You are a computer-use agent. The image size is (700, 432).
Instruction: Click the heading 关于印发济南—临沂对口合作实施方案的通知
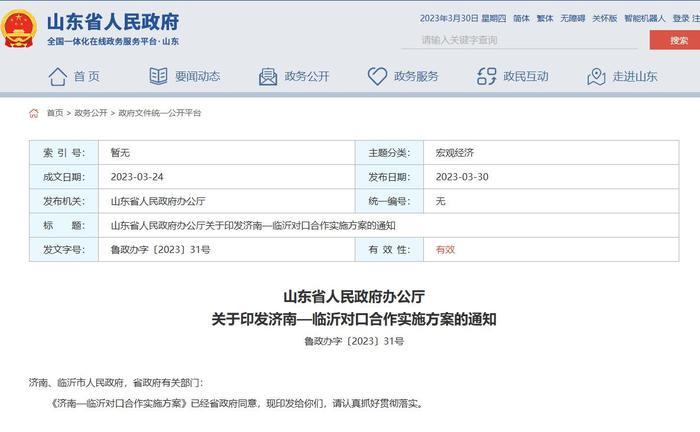pyautogui.click(x=354, y=319)
